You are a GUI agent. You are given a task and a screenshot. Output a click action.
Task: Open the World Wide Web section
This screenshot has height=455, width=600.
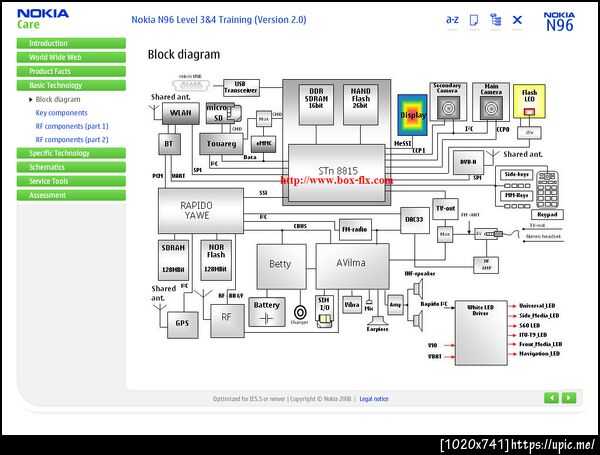71,57
